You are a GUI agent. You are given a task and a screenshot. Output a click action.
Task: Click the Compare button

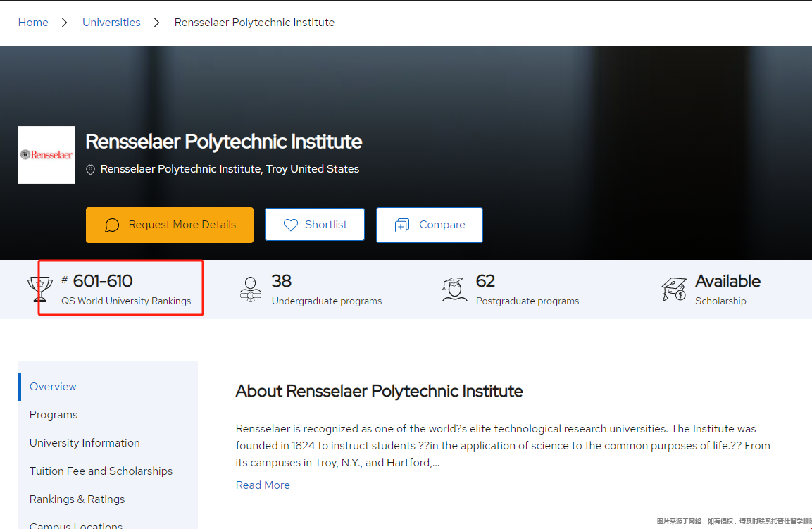pyautogui.click(x=430, y=225)
